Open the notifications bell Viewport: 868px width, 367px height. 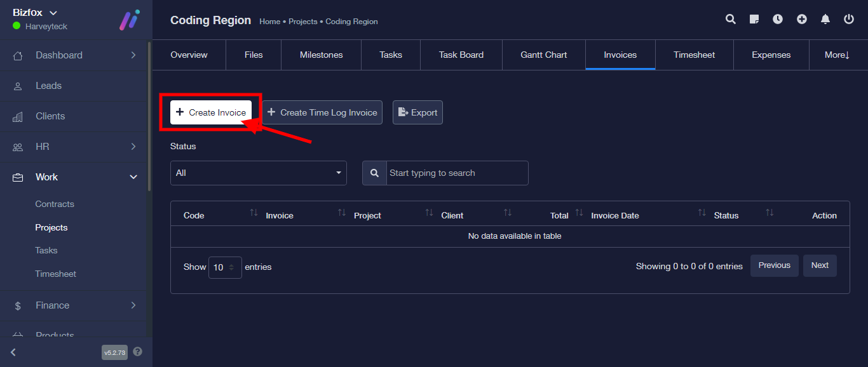click(x=825, y=19)
